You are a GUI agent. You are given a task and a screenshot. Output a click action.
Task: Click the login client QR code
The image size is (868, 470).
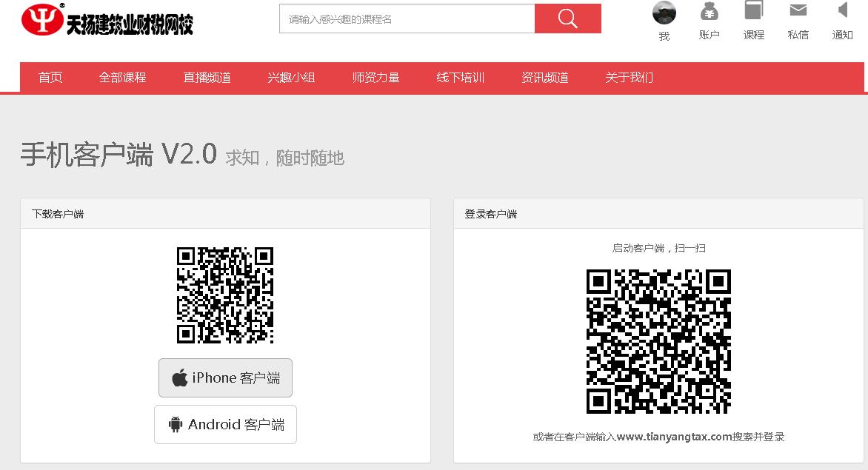click(658, 341)
